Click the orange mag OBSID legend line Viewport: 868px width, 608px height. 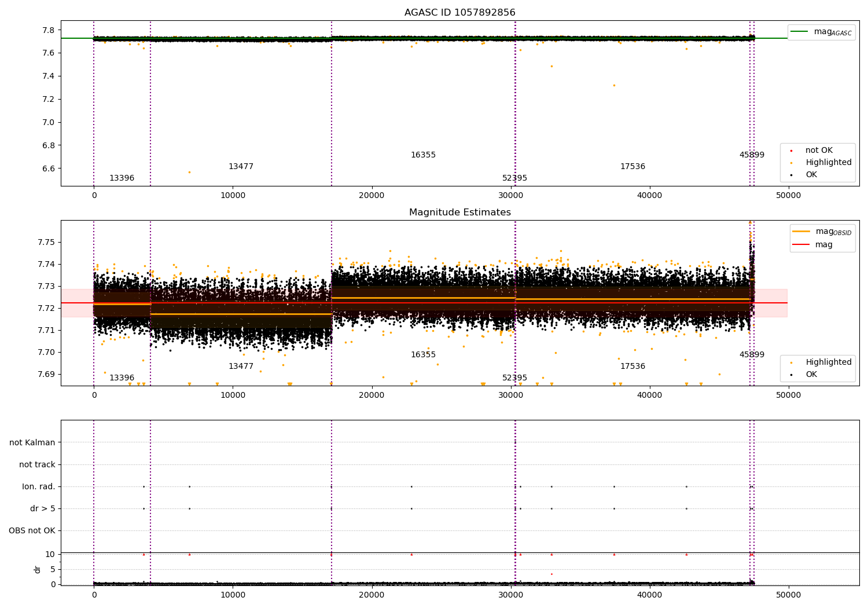point(801,232)
